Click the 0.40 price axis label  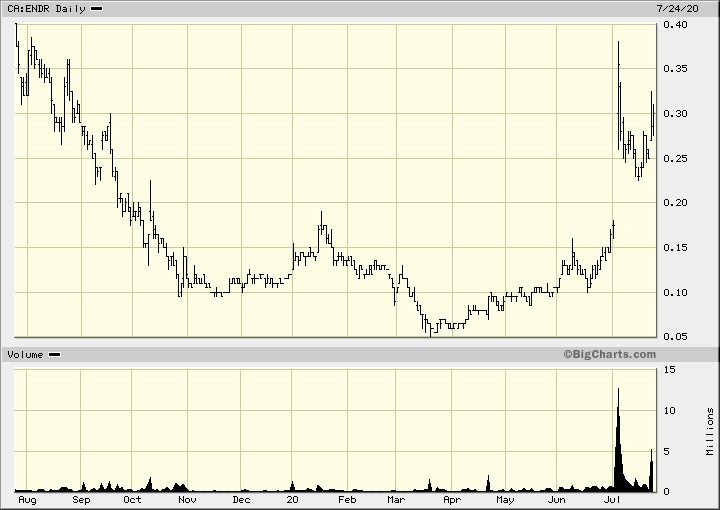673,25
